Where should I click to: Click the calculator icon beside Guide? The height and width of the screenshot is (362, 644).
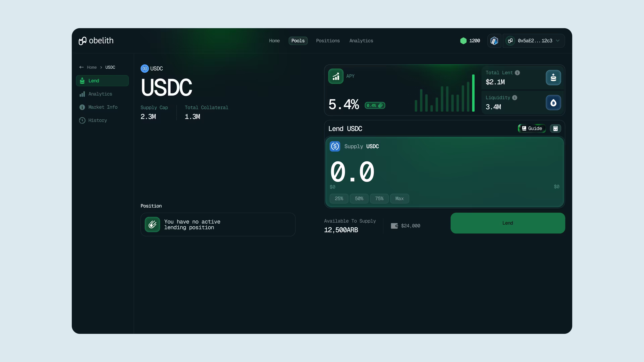[555, 128]
